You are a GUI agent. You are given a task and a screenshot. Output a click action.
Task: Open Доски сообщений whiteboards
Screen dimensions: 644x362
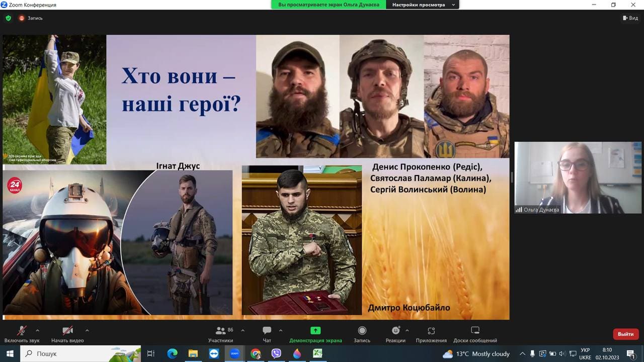[x=475, y=334]
